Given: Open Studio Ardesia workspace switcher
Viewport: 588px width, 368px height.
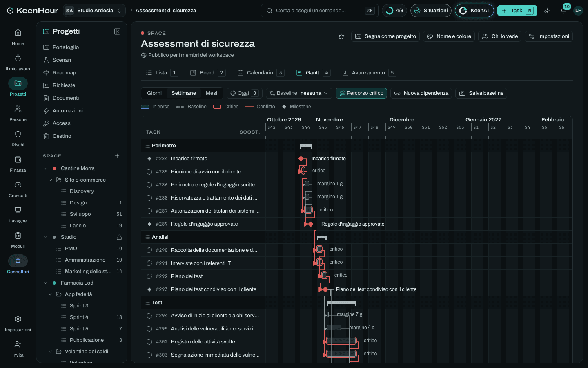Looking at the screenshot, I should [x=94, y=11].
